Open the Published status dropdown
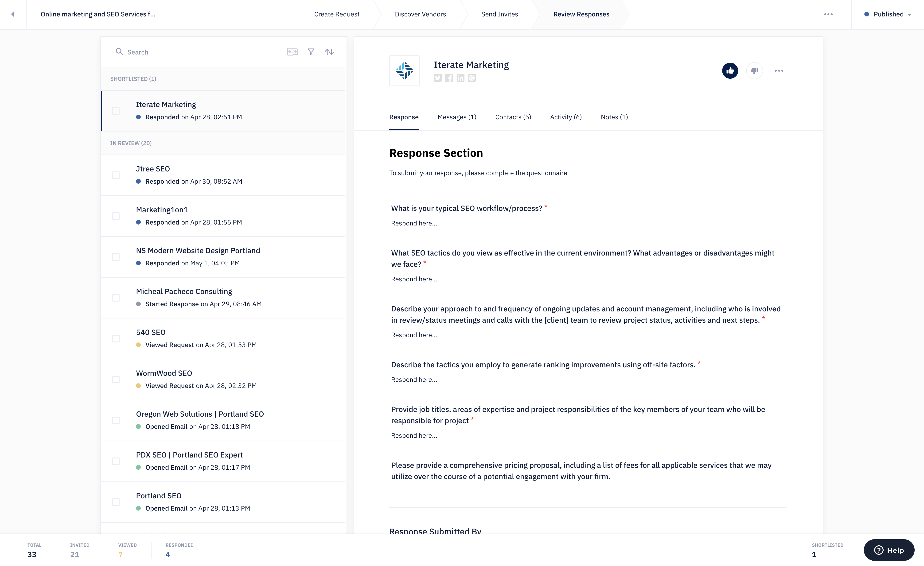924x566 pixels. 888,14
